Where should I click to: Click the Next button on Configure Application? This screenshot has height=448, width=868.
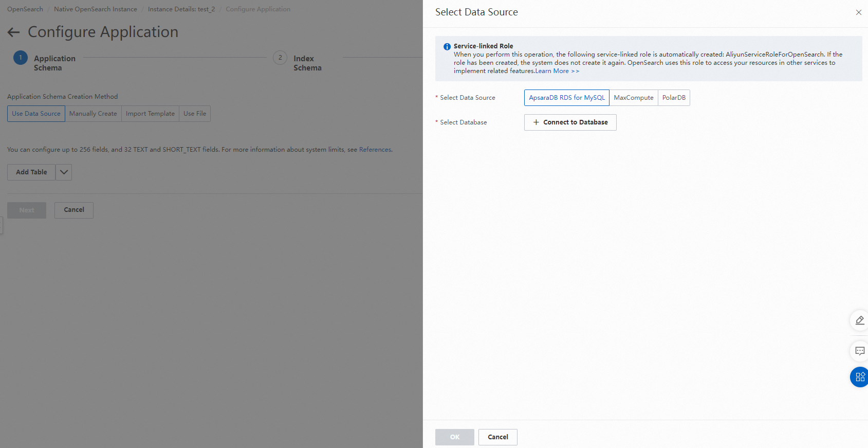coord(27,210)
